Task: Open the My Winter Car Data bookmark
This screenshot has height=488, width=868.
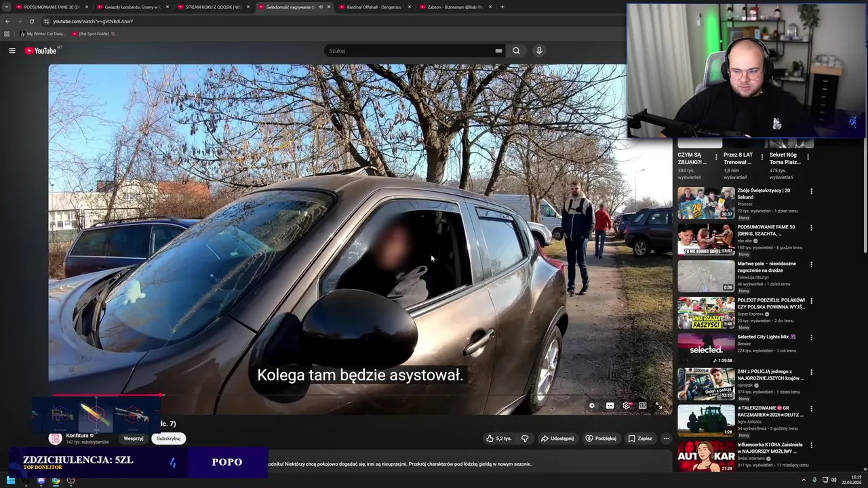Action: [x=43, y=34]
